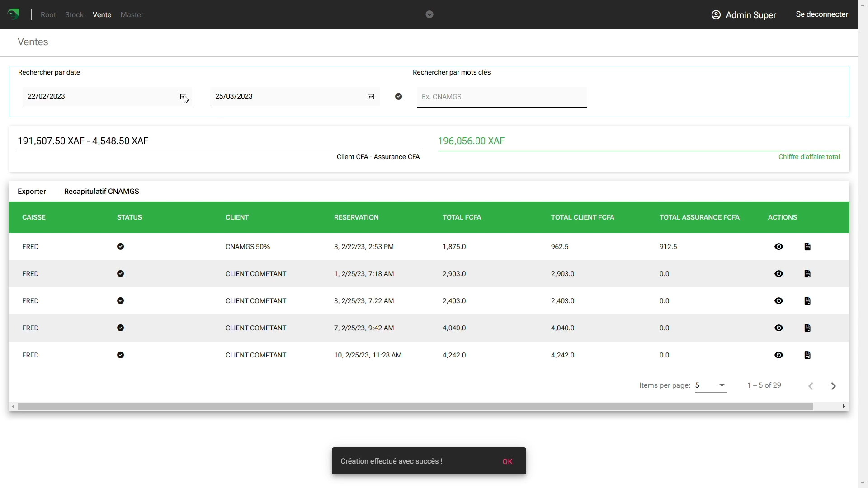Open the Master menu
The image size is (868, 488).
point(132,15)
